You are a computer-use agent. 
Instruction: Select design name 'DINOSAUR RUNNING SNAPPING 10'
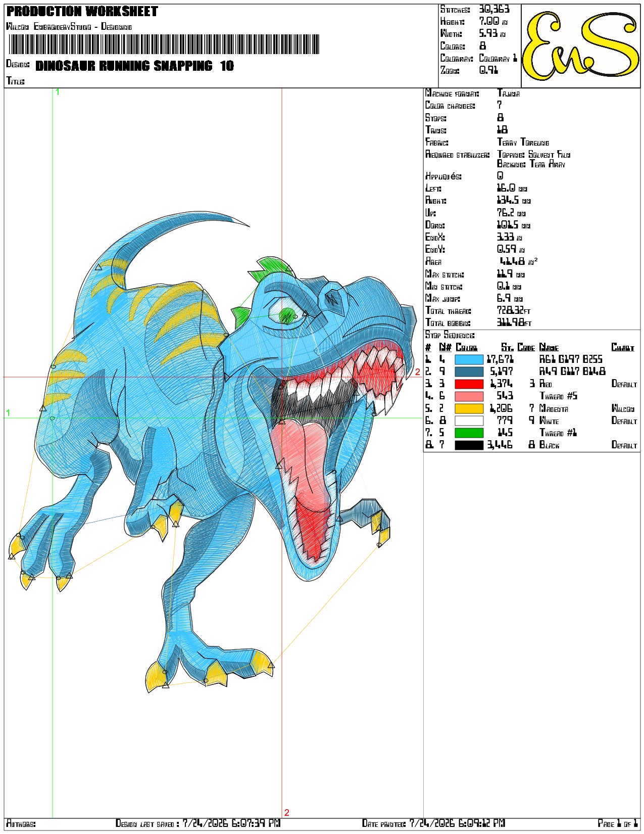click(134, 66)
